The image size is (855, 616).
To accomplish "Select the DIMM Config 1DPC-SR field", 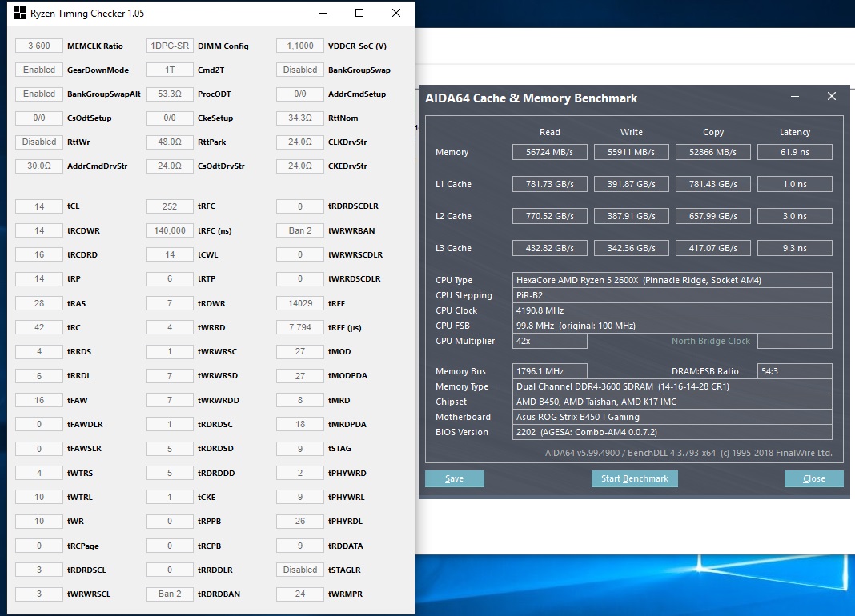I will (170, 46).
